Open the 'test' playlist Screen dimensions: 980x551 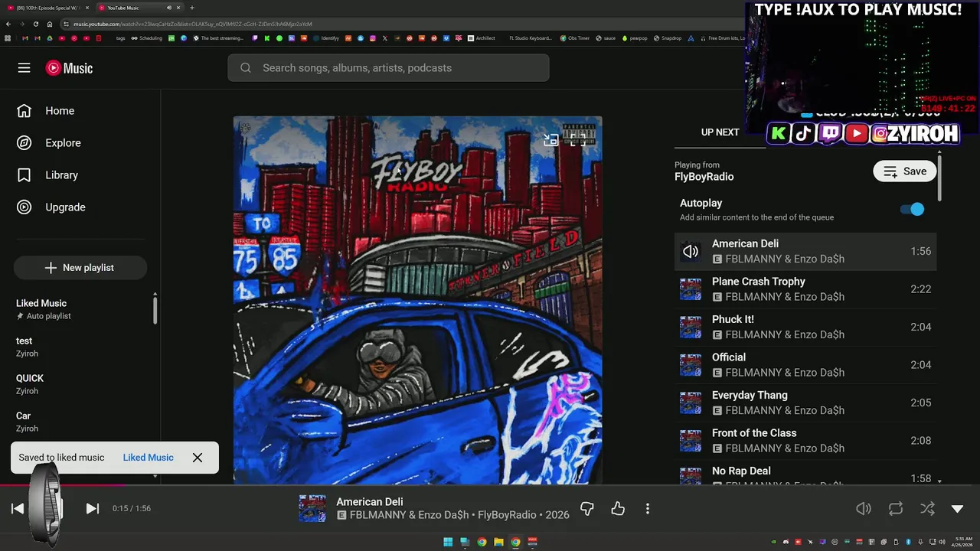tap(80, 347)
